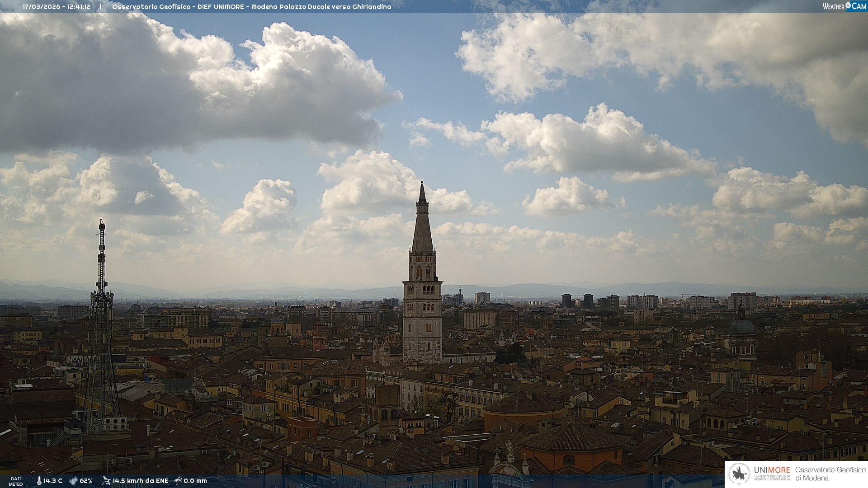Click the 12:41:12 time stamp

(x=79, y=7)
